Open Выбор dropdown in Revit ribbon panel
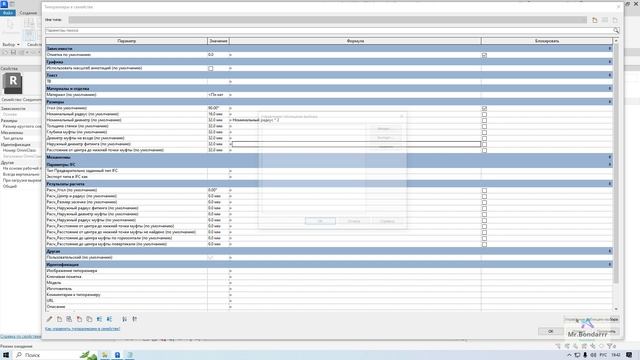Viewport: 640px width, 360px height. 11,44
